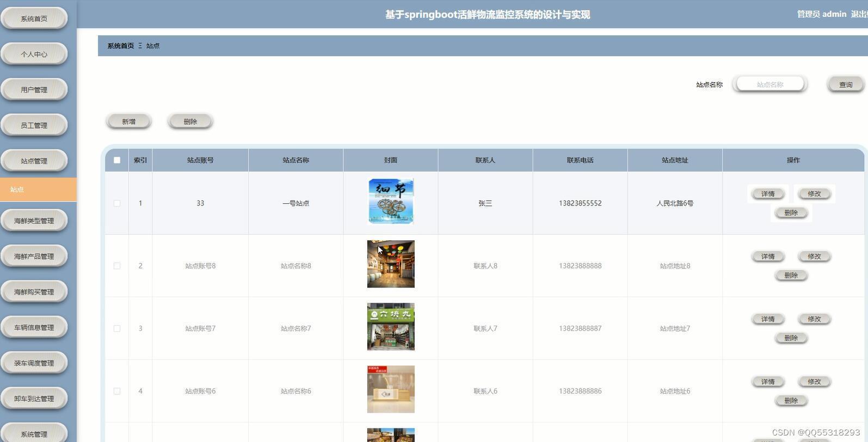
Task: Click the 新增 button
Action: click(128, 121)
